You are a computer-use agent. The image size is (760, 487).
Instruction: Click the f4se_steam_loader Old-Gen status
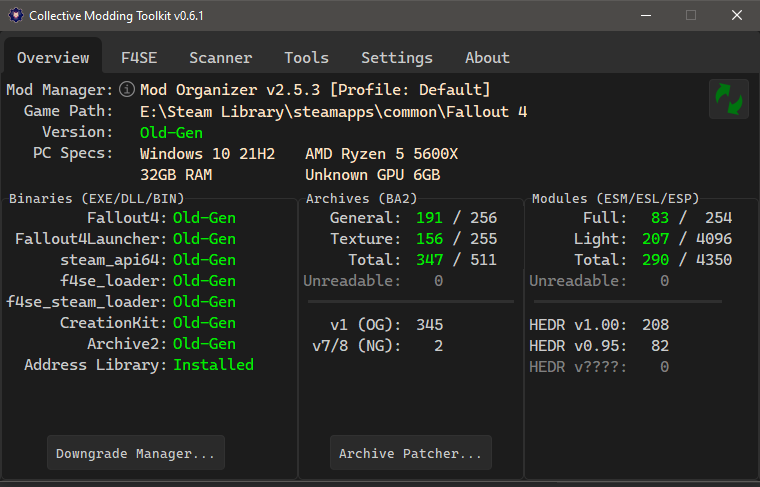pyautogui.click(x=204, y=301)
